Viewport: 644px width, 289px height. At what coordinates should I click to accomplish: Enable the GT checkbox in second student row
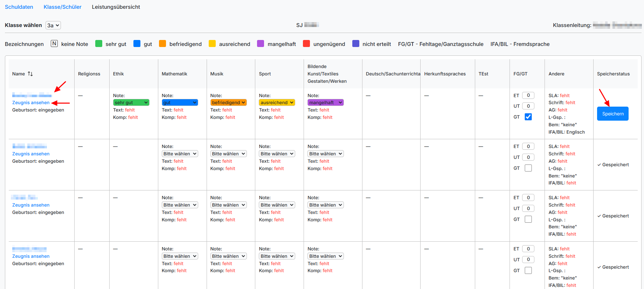click(x=528, y=168)
